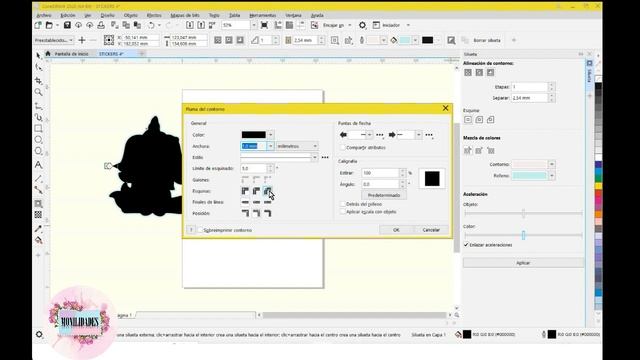Choose the first line cap option in the dialog

[x=245, y=202]
